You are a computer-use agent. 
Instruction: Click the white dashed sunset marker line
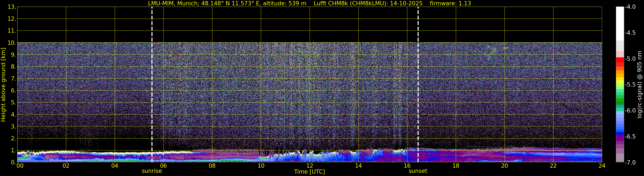(x=418, y=85)
